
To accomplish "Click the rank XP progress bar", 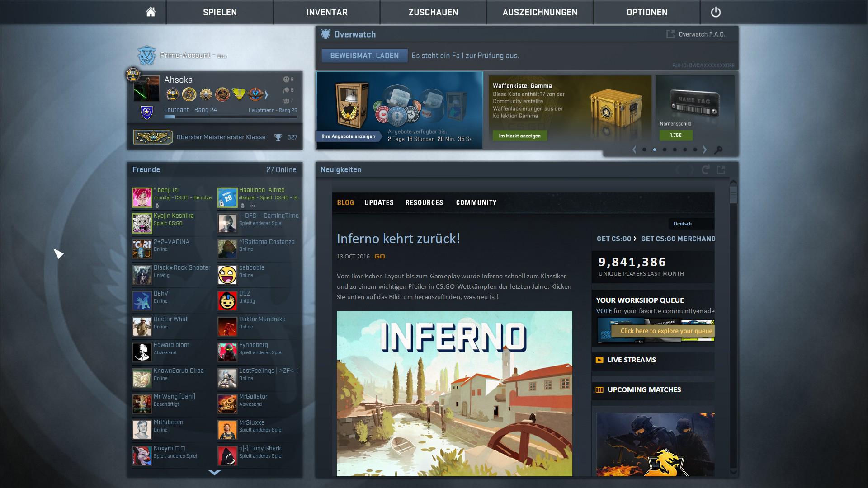I will [231, 117].
